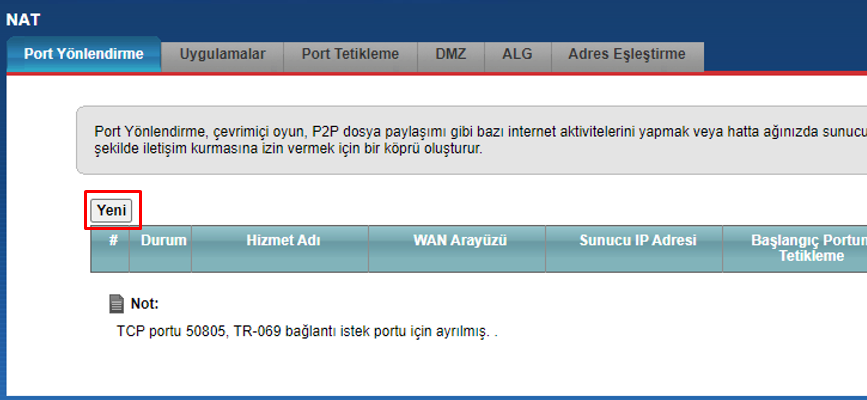Open the Port Tetikleme tab
The width and height of the screenshot is (867, 400).
click(x=350, y=55)
